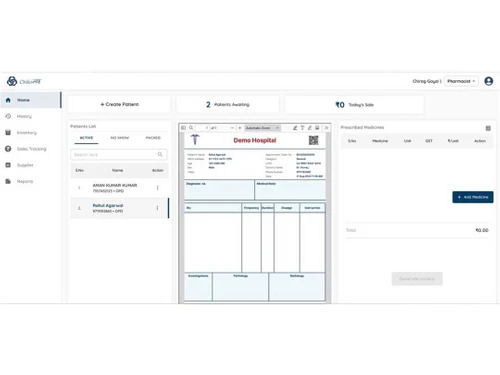Open find in the PDF viewer
The width and height of the screenshot is (500, 375).
191,128
